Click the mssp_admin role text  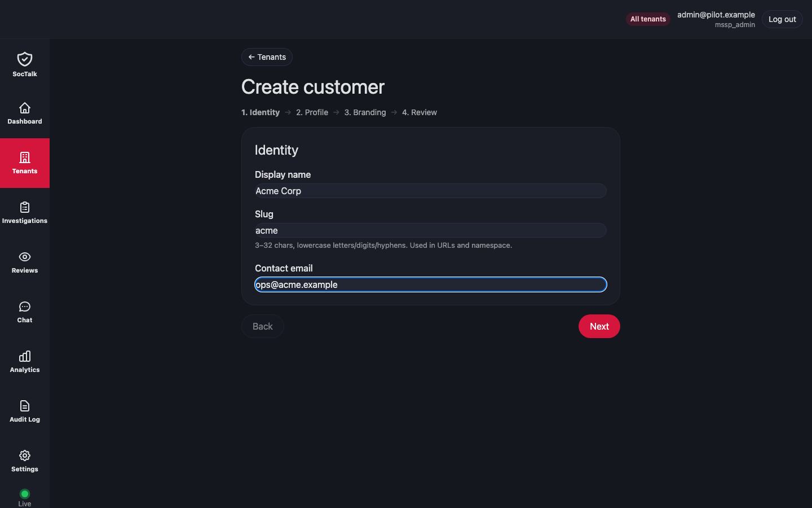click(x=735, y=25)
